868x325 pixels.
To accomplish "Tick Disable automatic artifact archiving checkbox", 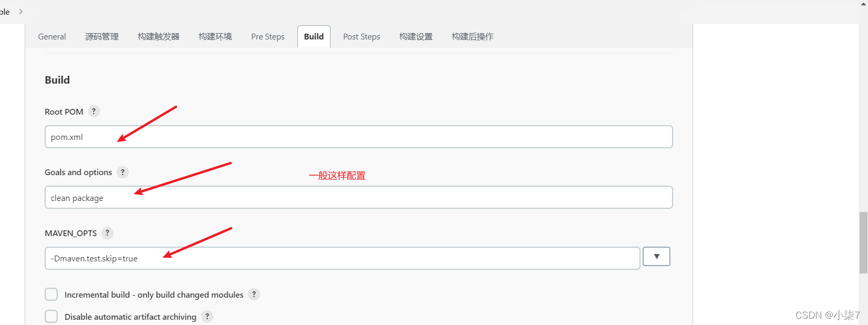I will 51,317.
